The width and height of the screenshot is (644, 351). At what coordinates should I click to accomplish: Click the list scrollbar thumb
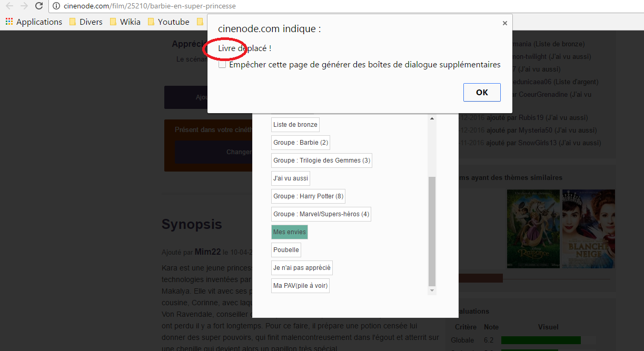(x=432, y=231)
